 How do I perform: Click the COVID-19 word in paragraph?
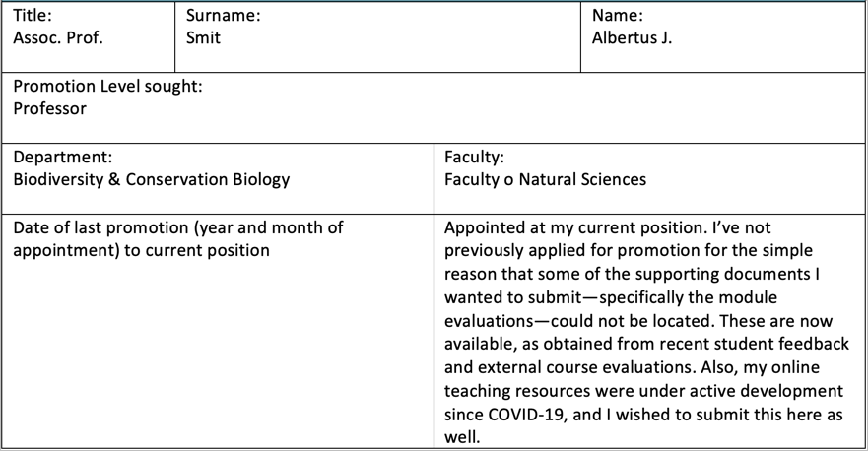[526, 415]
